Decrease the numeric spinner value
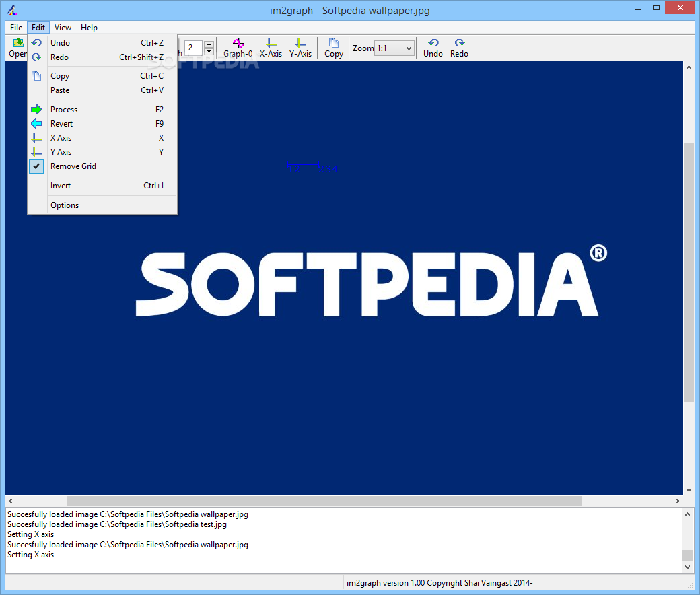The height and width of the screenshot is (595, 700). point(209,52)
